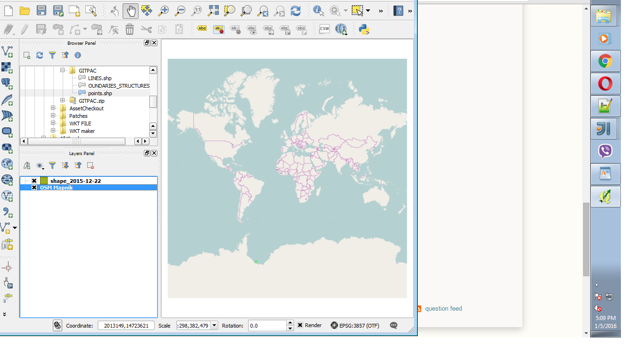Open an existing project folder icon

pos(25,11)
